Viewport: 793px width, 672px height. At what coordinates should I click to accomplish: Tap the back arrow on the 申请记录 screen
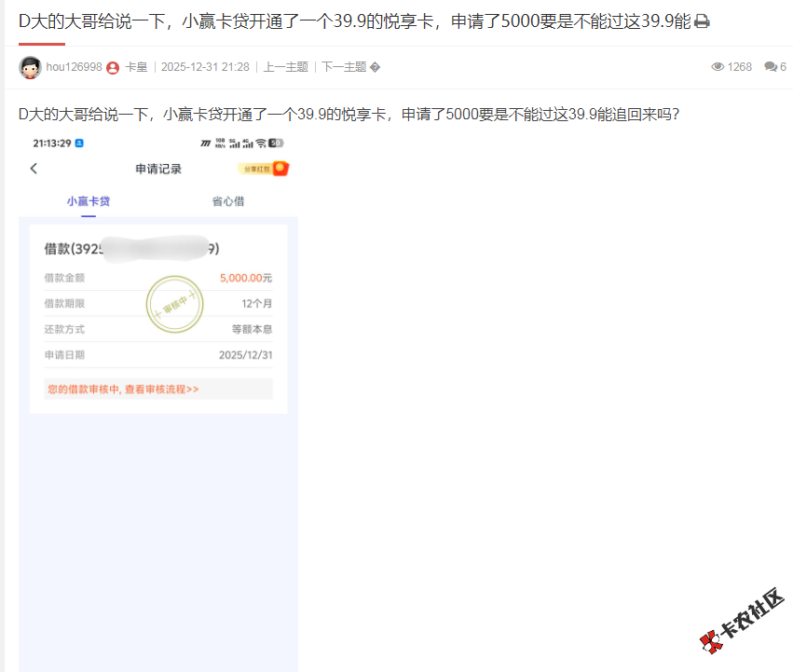pyautogui.click(x=34, y=168)
